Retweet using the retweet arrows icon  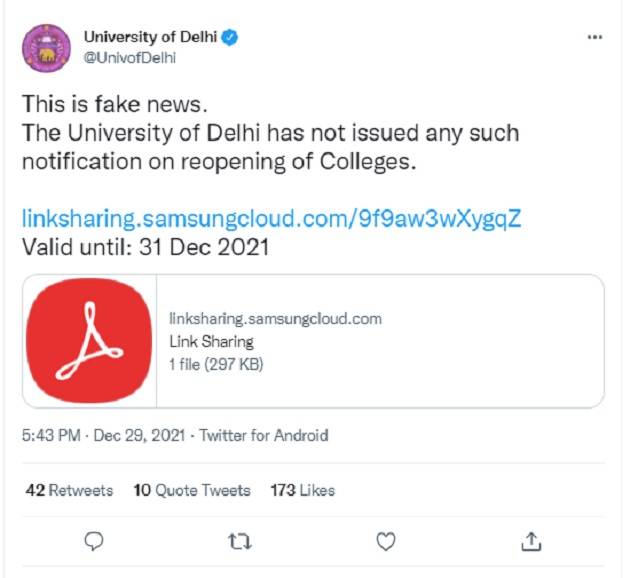240,541
